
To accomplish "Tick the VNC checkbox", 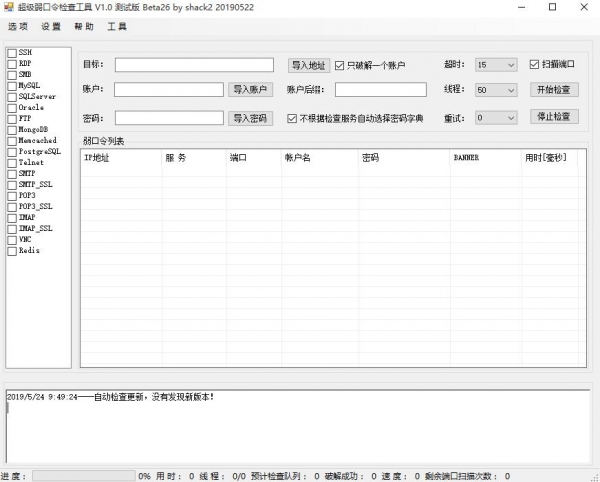I will [12, 240].
